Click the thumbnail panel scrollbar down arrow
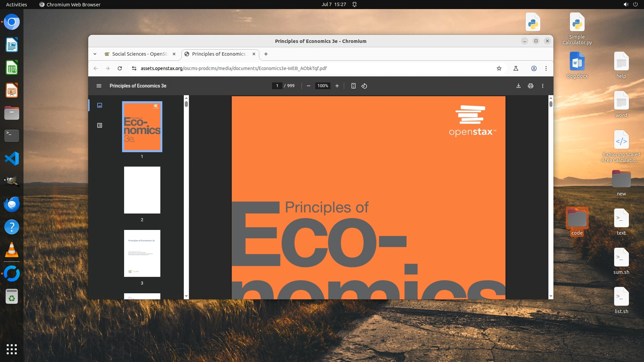Screen dimensions: 644x362 tap(186, 296)
